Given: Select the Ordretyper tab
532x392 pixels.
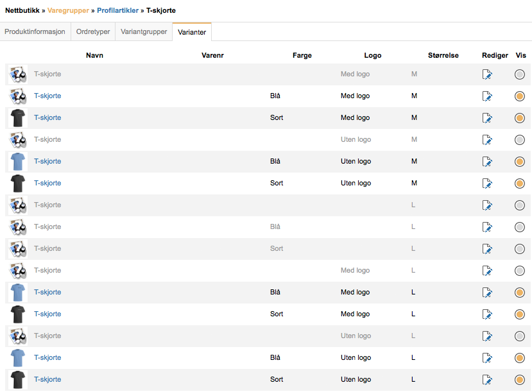Looking at the screenshot, I should coord(92,31).
